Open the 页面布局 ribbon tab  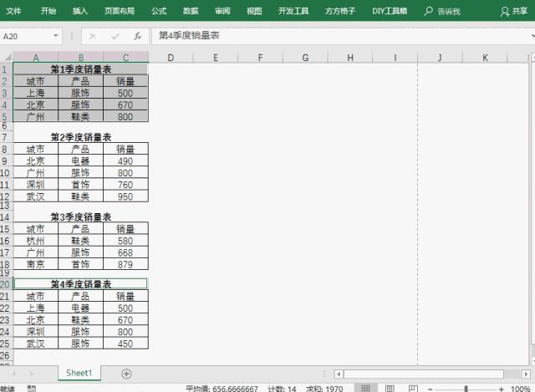(120, 11)
